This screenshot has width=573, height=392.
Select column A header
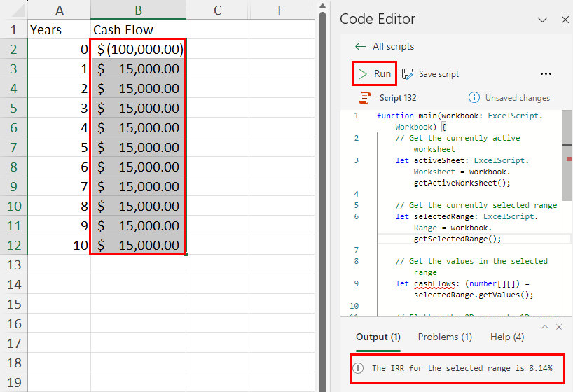coord(60,10)
